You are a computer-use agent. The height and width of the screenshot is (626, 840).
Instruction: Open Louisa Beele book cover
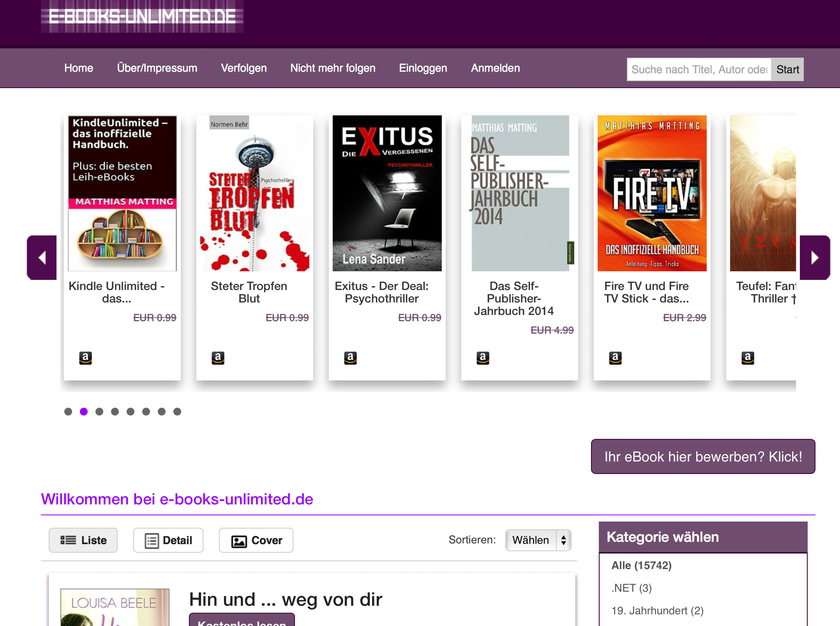click(x=115, y=607)
